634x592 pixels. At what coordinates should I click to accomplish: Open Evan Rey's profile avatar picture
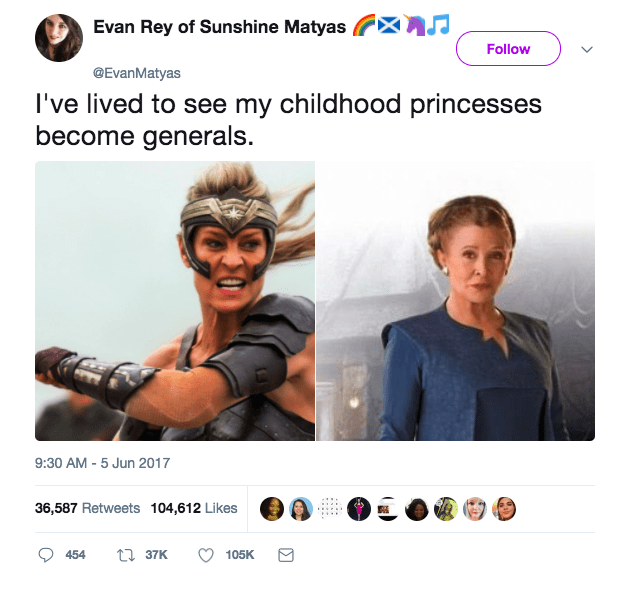click(59, 39)
